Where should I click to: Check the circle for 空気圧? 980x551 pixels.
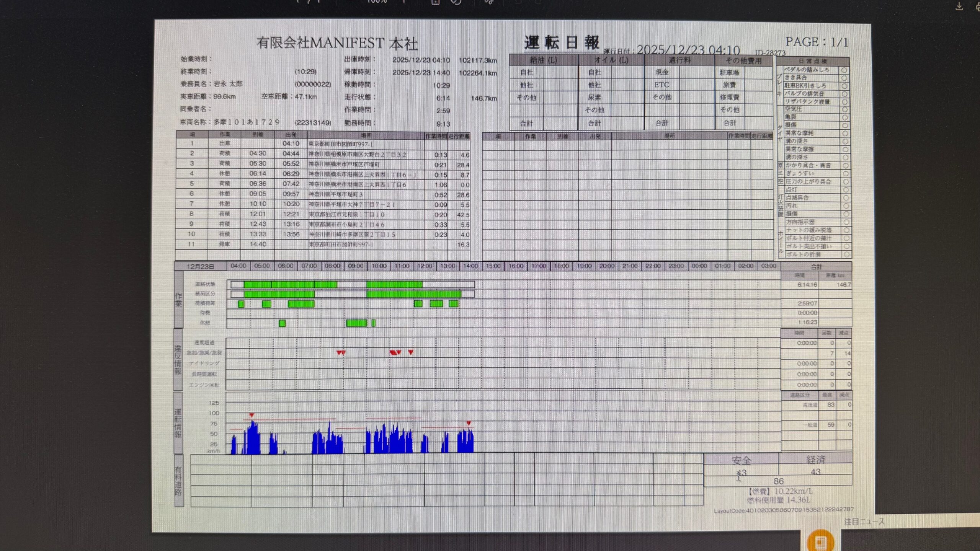844,110
